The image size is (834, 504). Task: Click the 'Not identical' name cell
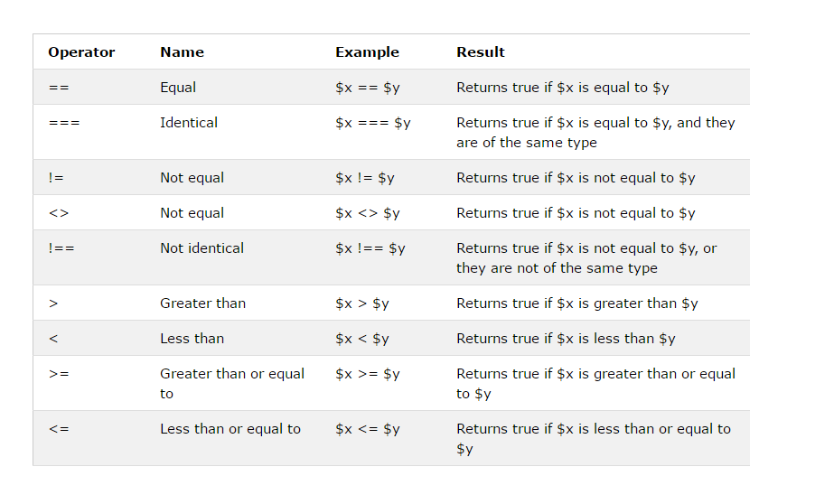pos(201,248)
